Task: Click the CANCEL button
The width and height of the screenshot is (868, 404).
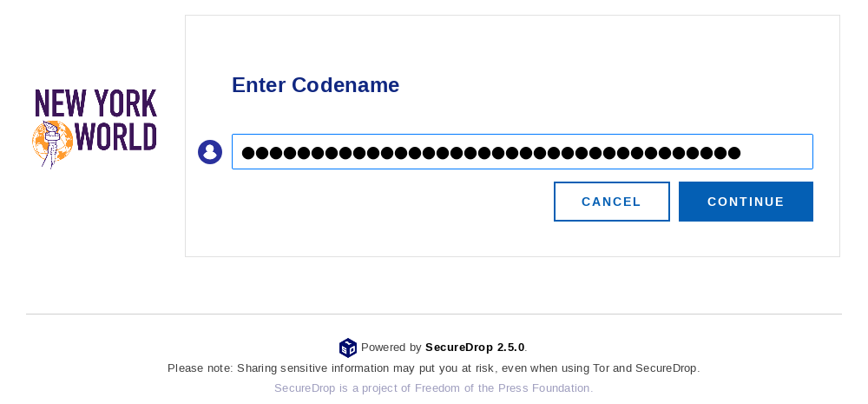Action: 612,202
